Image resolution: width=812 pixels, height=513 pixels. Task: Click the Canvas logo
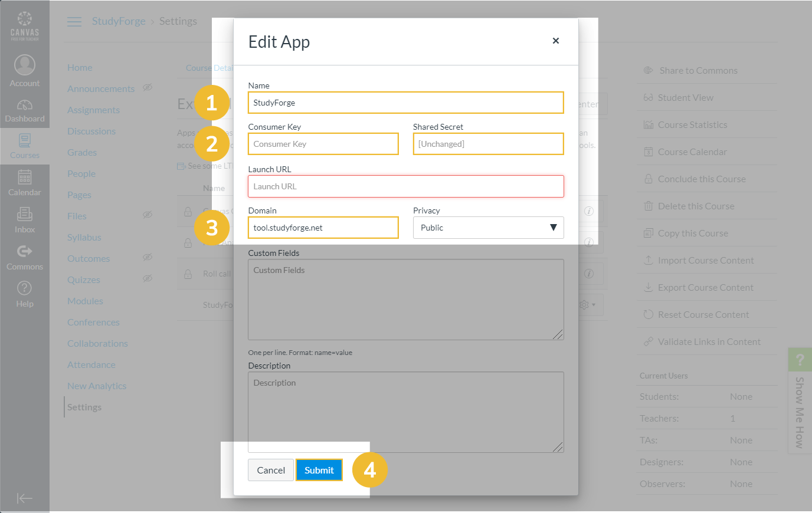click(x=25, y=26)
